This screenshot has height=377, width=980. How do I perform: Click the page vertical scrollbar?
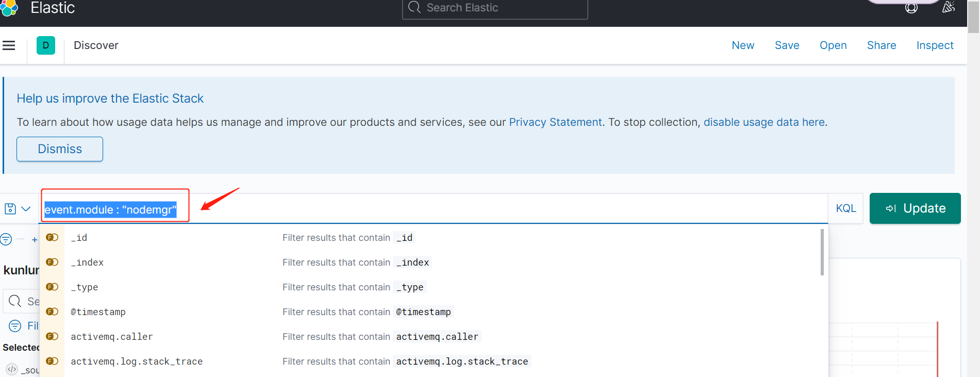973,17
